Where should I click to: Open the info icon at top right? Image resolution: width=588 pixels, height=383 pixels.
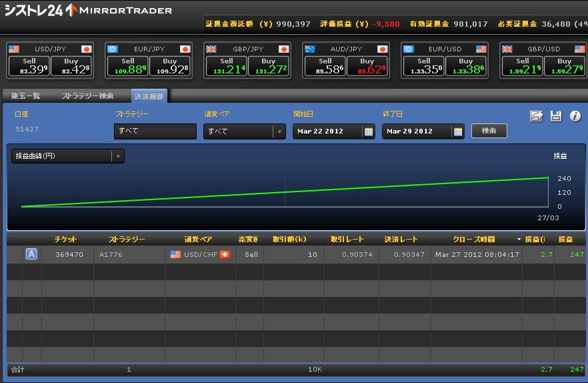click(575, 116)
